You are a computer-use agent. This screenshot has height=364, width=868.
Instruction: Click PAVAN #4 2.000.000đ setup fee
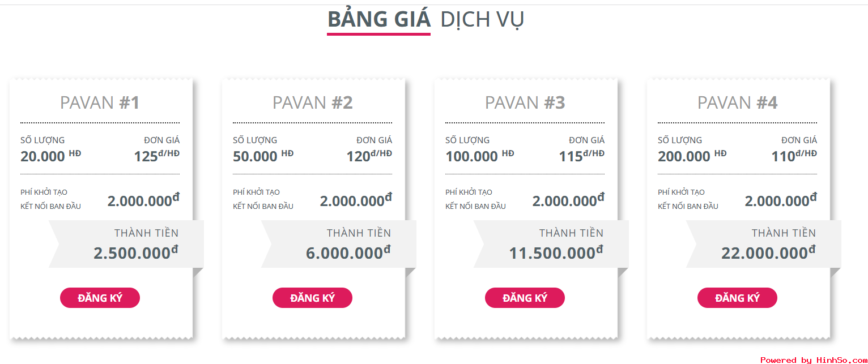coord(781,200)
